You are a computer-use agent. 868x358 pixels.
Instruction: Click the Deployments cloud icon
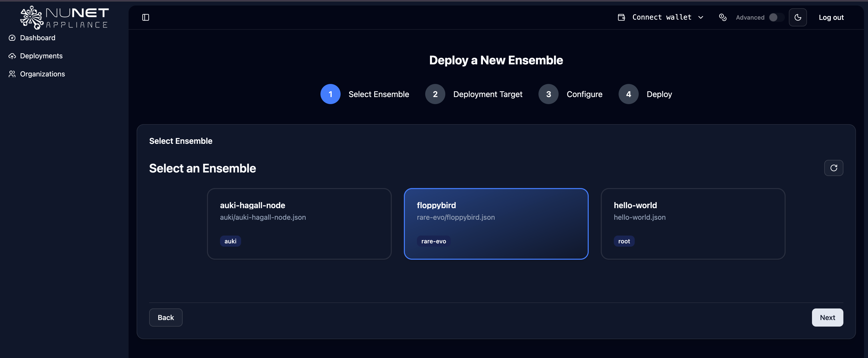tap(12, 56)
